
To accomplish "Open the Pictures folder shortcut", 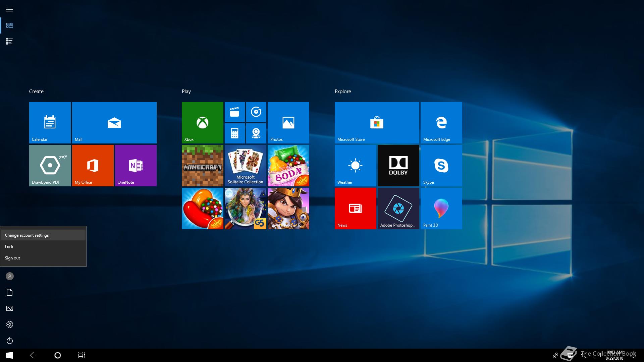I will click(10, 308).
